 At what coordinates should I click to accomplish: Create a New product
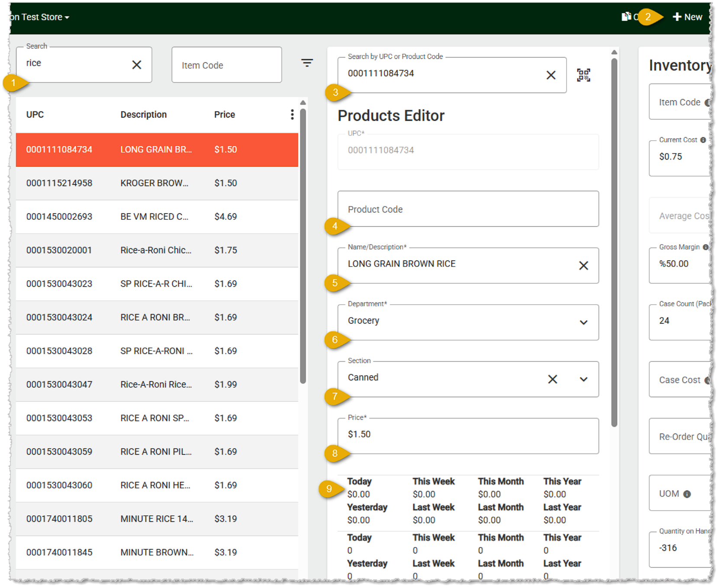687,17
